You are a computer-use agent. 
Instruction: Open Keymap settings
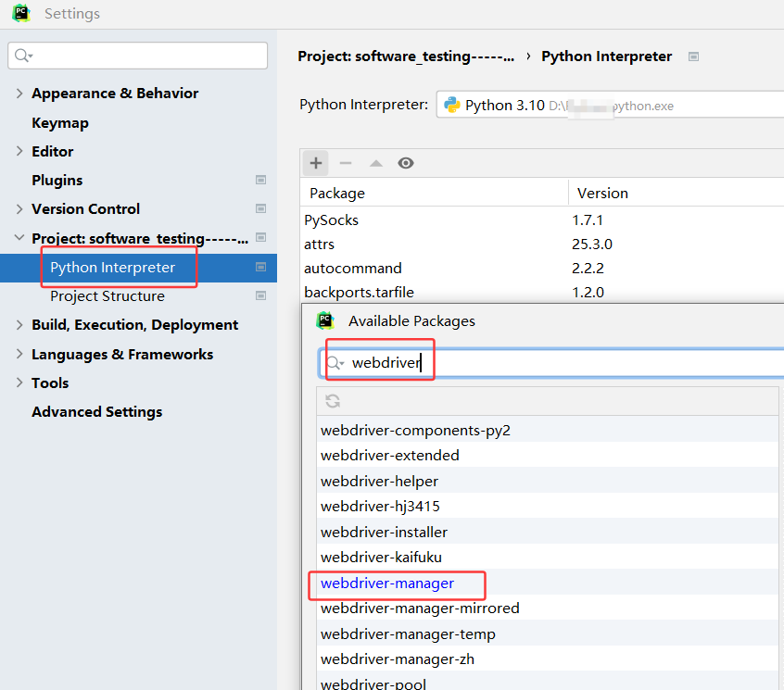(x=60, y=122)
